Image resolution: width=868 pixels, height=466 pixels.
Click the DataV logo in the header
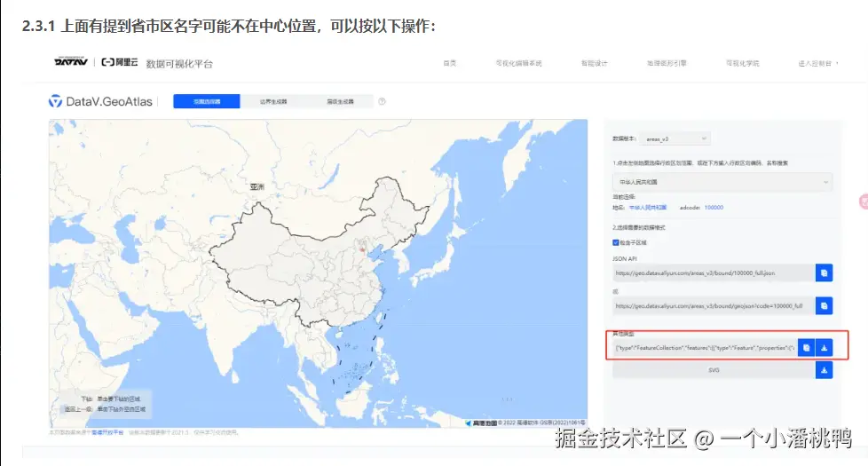click(71, 62)
